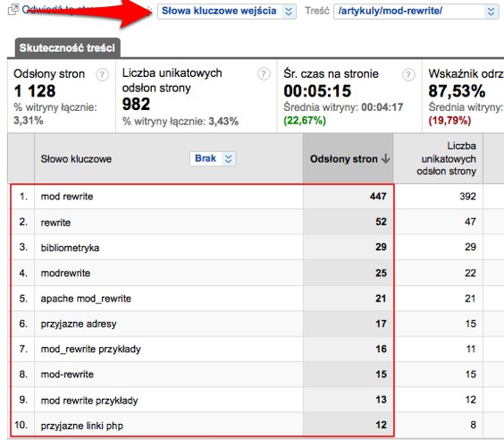Click the Słowo kluczowe column header
Image resolution: width=504 pixels, height=440 pixels.
coord(76,159)
